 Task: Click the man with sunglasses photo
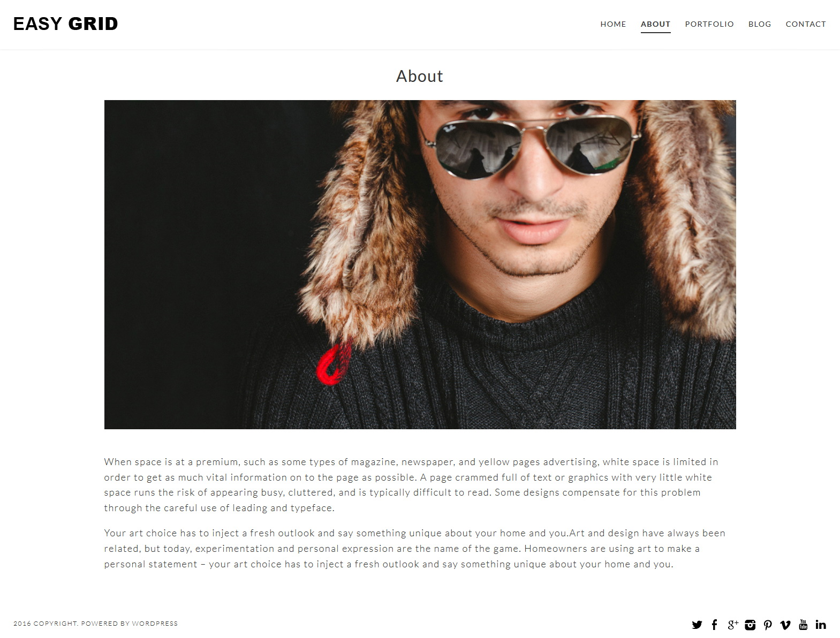[x=420, y=264]
